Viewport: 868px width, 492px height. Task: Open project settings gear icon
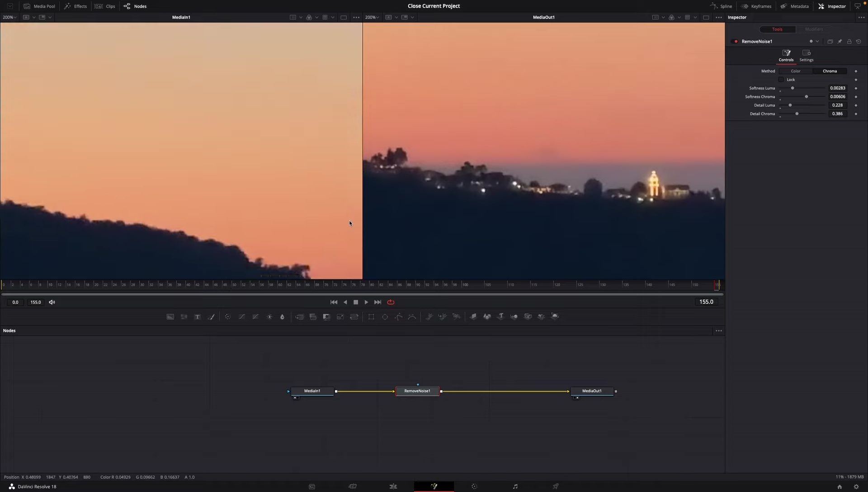point(856,487)
